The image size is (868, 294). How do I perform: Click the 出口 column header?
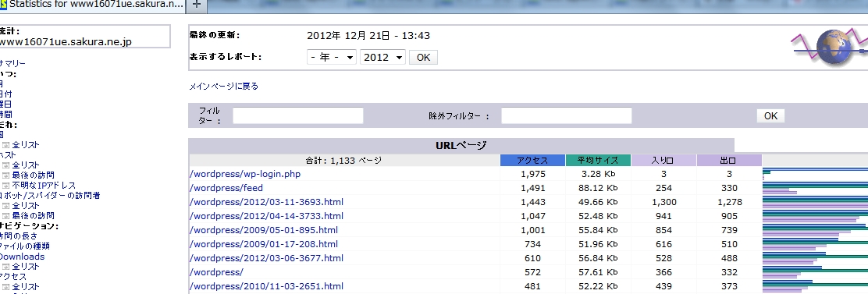[x=729, y=161]
